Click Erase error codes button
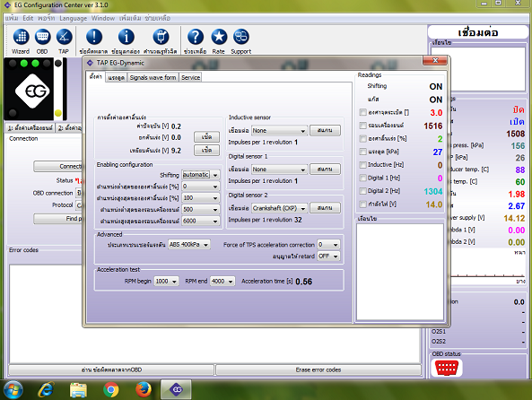532x400 pixels. (318, 370)
